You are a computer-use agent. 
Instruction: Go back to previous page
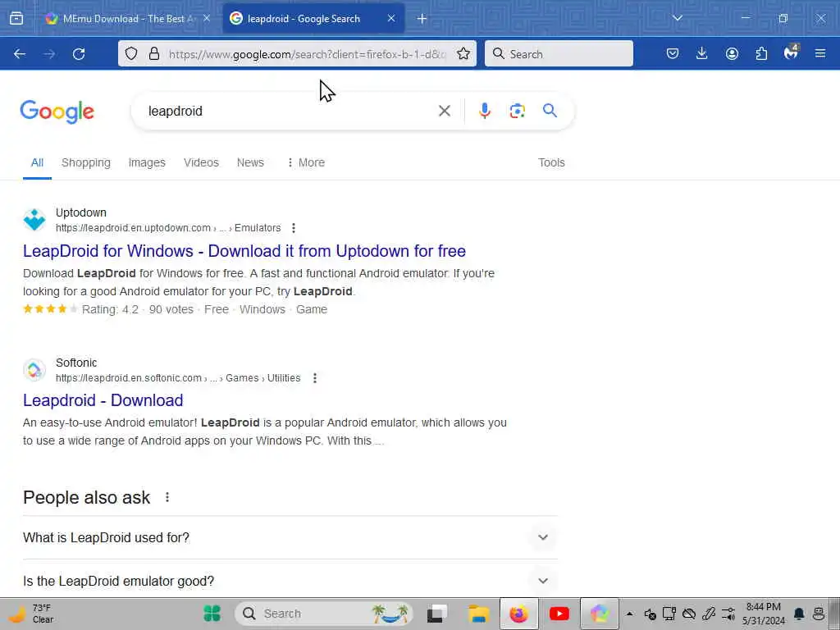tap(20, 54)
